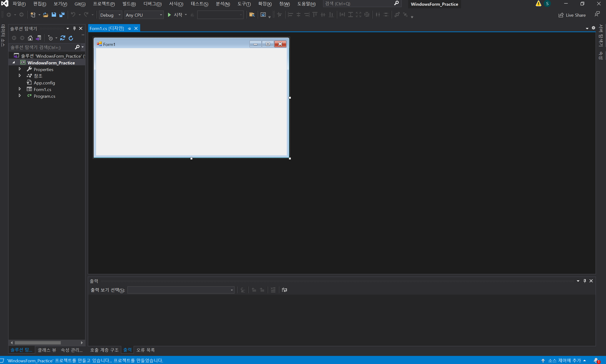Switch to the 호출 계층 구조 tab

tap(104, 350)
